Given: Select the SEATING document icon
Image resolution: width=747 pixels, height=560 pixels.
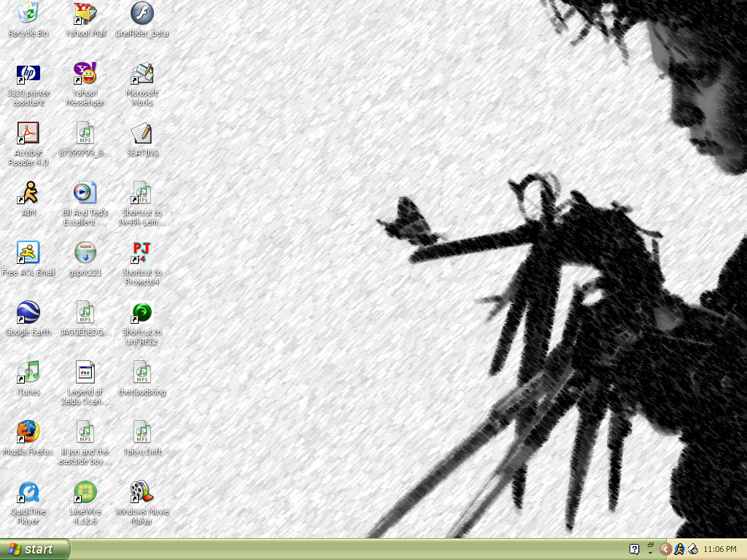Looking at the screenshot, I should pyautogui.click(x=142, y=133).
